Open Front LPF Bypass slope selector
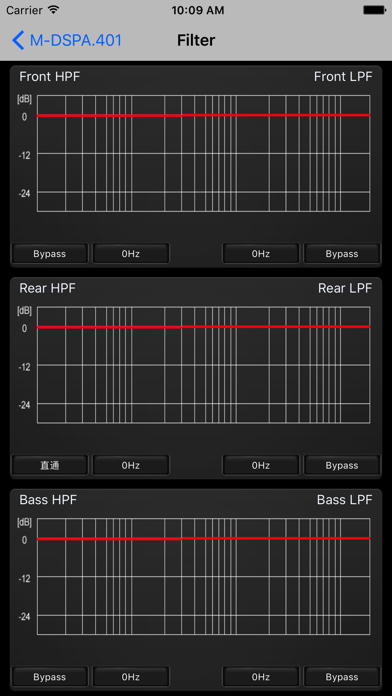This screenshot has height=696, width=392. 342,254
